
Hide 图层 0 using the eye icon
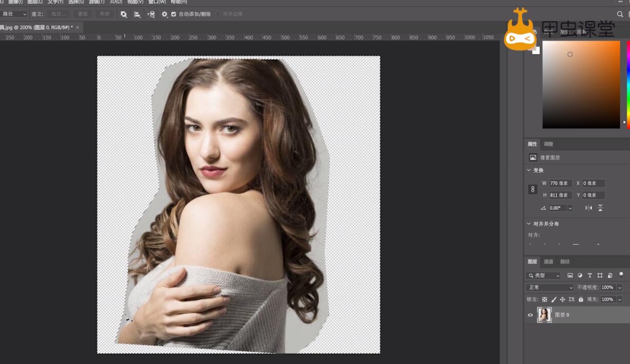[530, 315]
